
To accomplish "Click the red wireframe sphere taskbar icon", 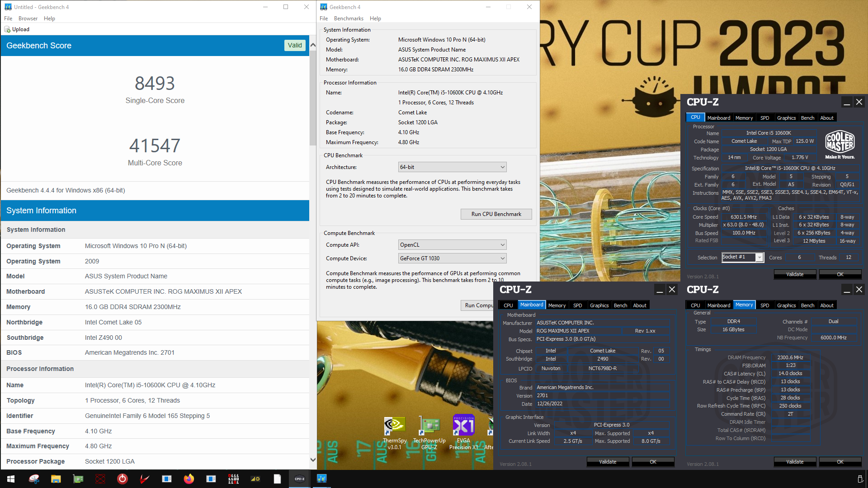I will click(100, 479).
